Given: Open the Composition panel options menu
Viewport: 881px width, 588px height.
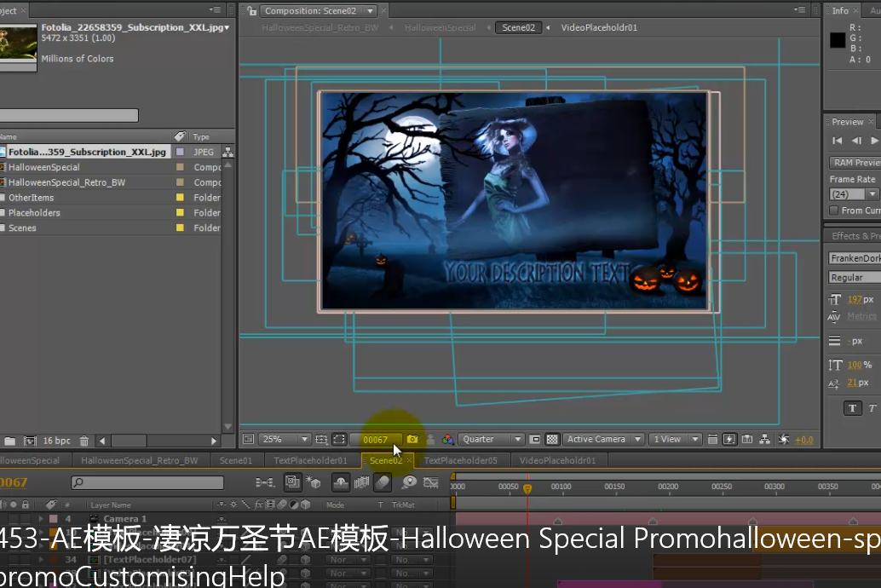Looking at the screenshot, I should coord(799,9).
